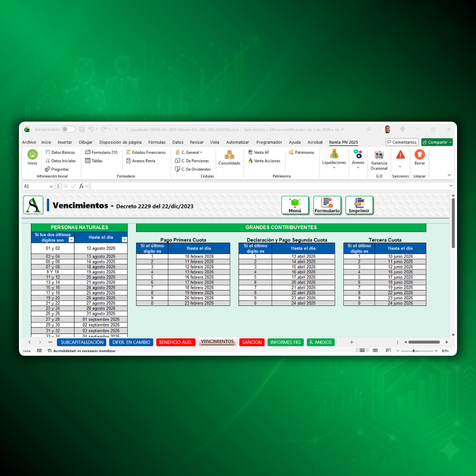Toggle the Autoguardado switch
476x476 pixels.
(68, 130)
